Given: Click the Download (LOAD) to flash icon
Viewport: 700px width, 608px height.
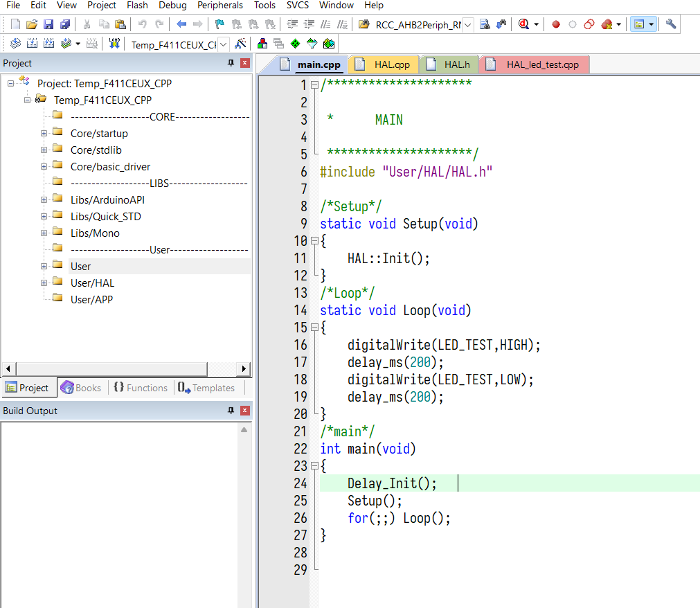Looking at the screenshot, I should coord(114,44).
